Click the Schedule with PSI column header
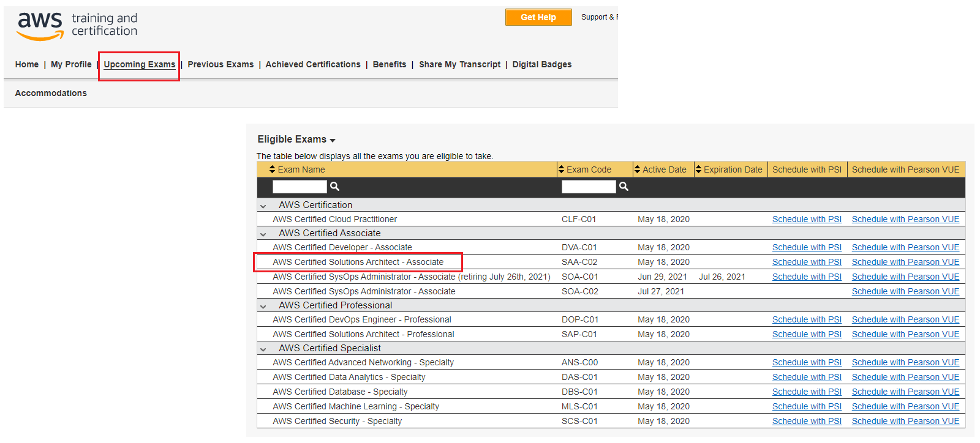 click(807, 169)
